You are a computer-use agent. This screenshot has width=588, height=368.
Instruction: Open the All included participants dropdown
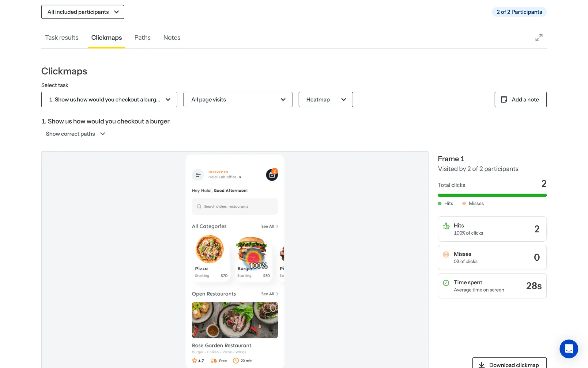(83, 12)
